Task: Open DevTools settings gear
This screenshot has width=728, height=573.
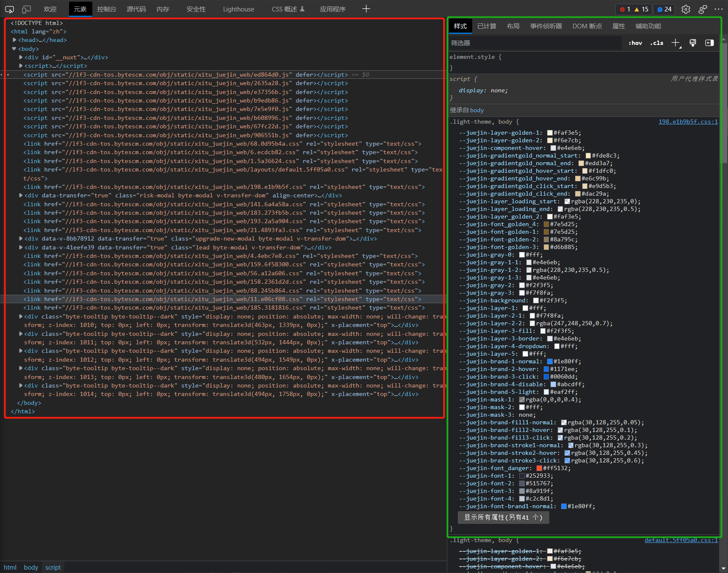Action: pos(686,9)
